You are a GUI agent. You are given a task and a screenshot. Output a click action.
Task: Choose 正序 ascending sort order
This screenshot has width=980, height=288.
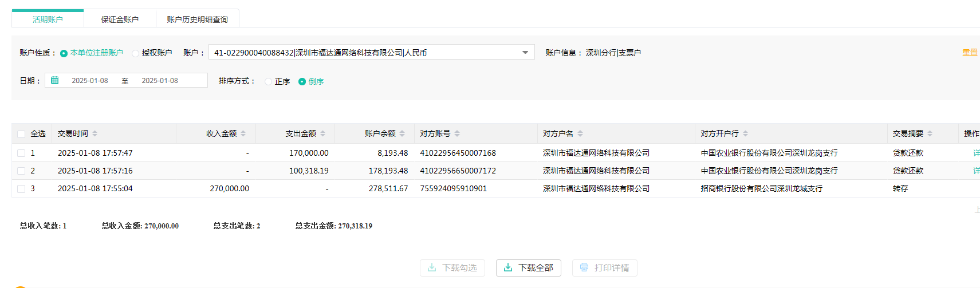[268, 82]
